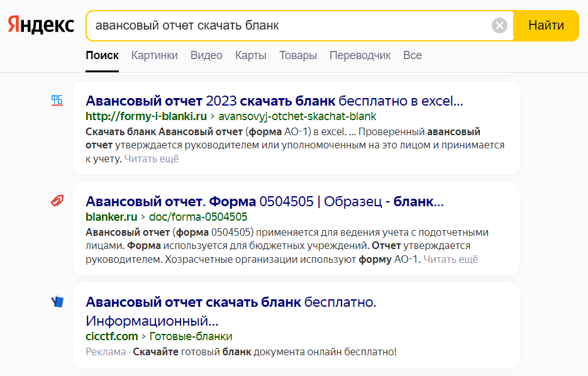Click the Яндекс logo
This screenshot has width=588, height=376.
[x=42, y=25]
